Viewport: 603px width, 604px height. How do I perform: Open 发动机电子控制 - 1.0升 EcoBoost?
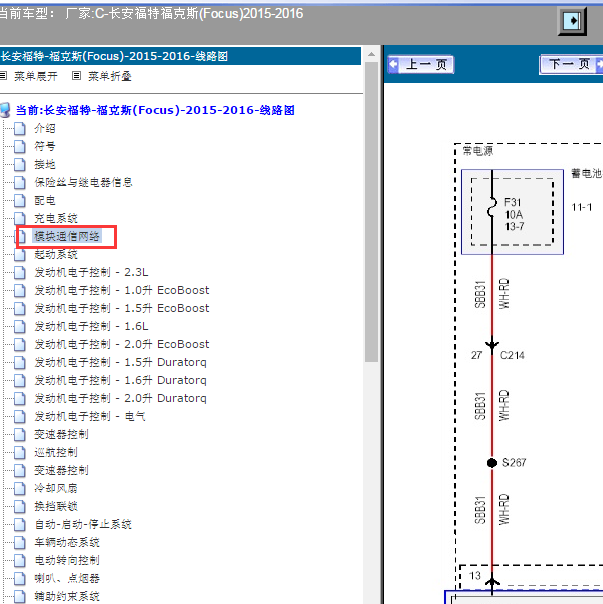pos(122,290)
